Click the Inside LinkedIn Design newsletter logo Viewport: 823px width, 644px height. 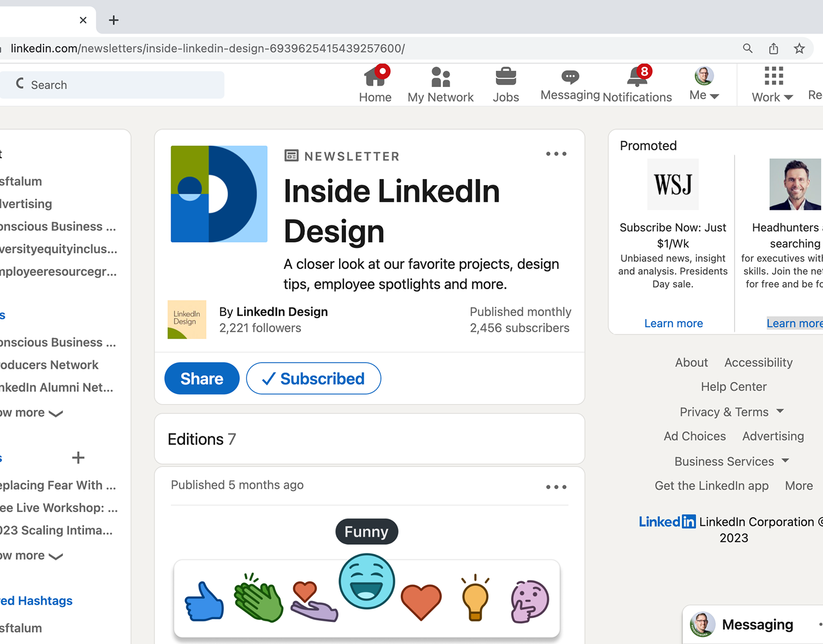(219, 194)
